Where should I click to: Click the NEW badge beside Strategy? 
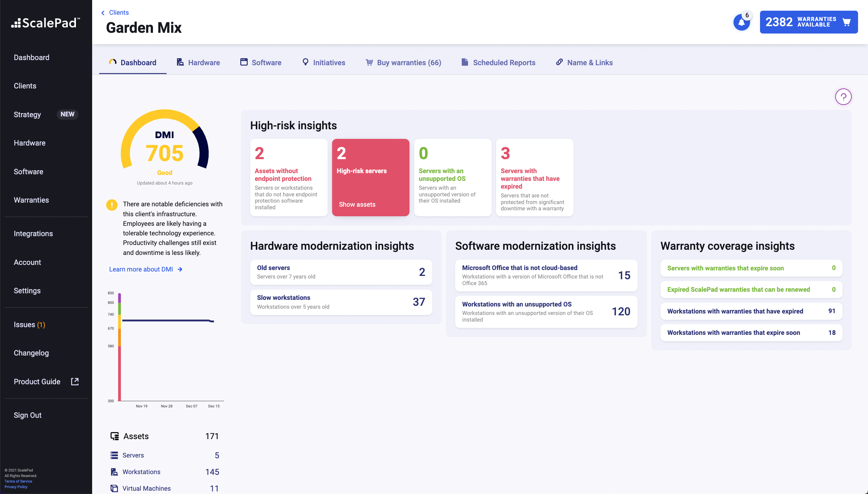[x=67, y=114]
